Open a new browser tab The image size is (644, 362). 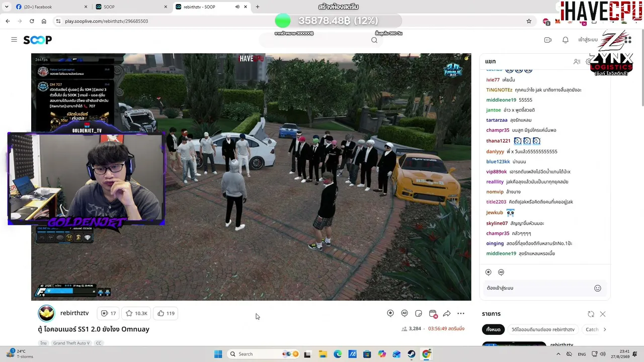tap(258, 7)
